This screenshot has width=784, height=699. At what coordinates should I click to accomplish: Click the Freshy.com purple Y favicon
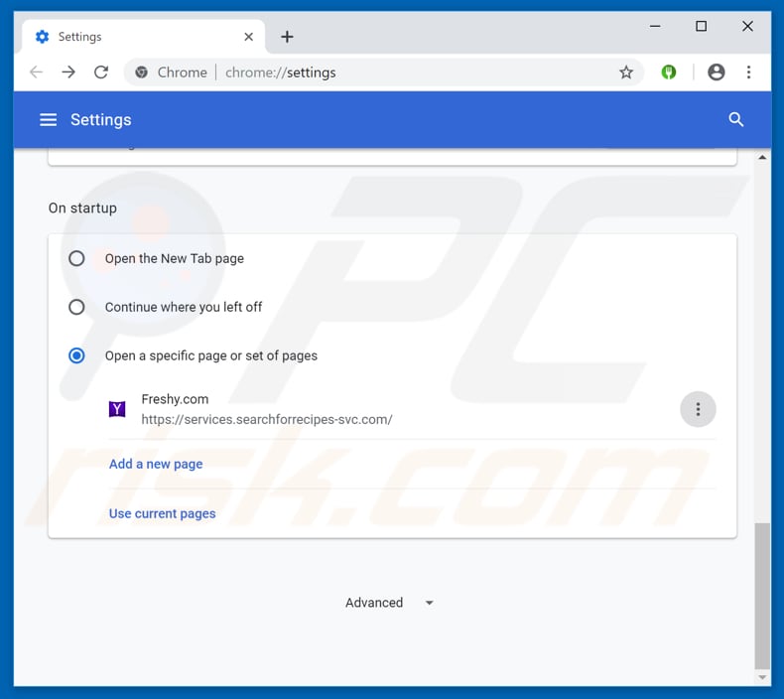(117, 409)
